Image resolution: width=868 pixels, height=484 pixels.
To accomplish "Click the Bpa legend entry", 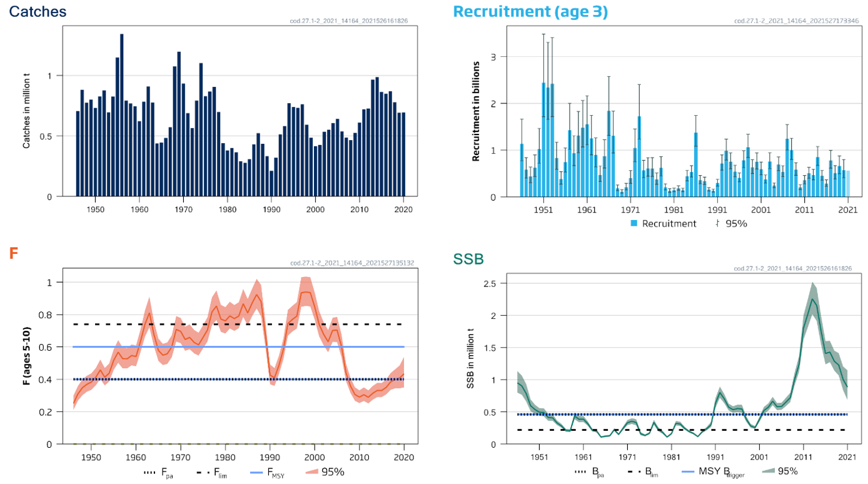I will pos(590,471).
